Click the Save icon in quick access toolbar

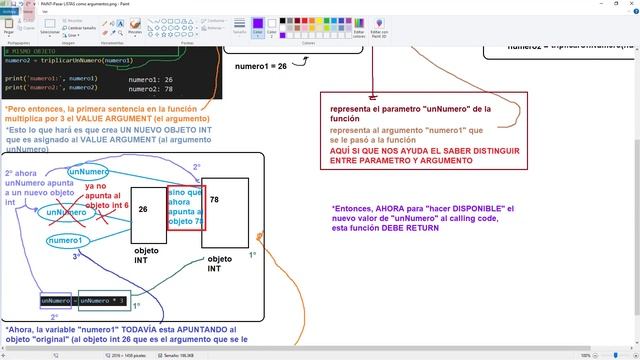click(x=13, y=4)
